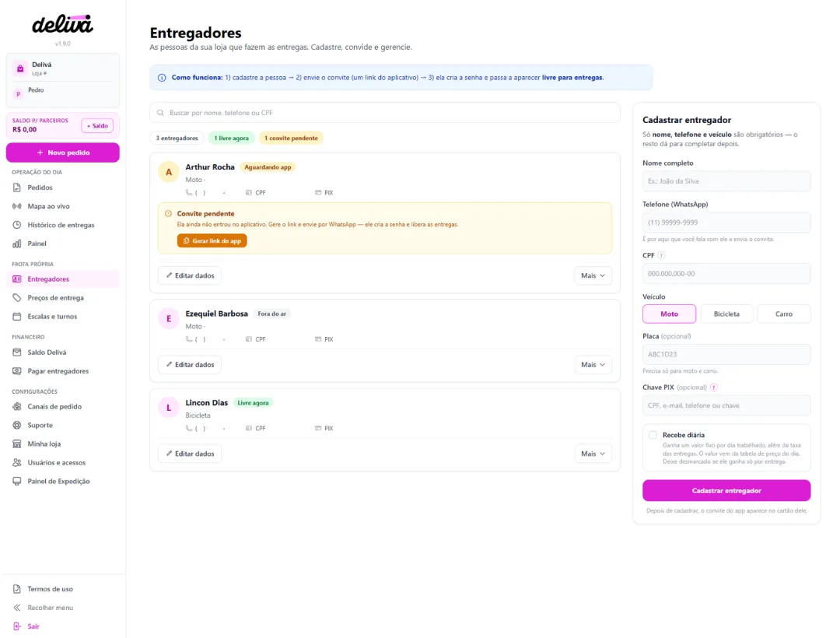
Task: Select Carro as vehicle type
Action: (x=784, y=314)
